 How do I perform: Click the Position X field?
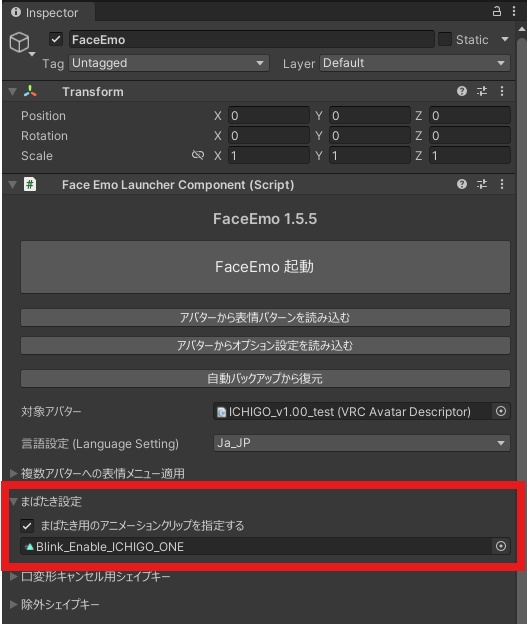pos(269,115)
